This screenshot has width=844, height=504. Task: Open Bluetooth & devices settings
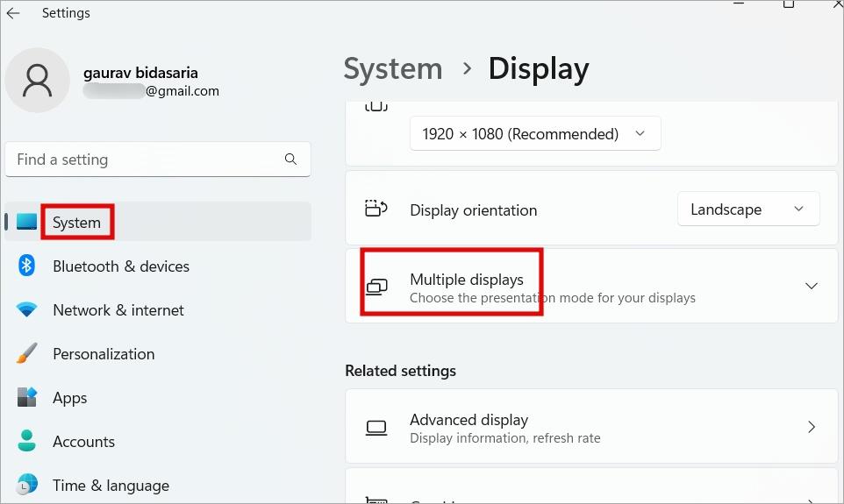click(158, 266)
